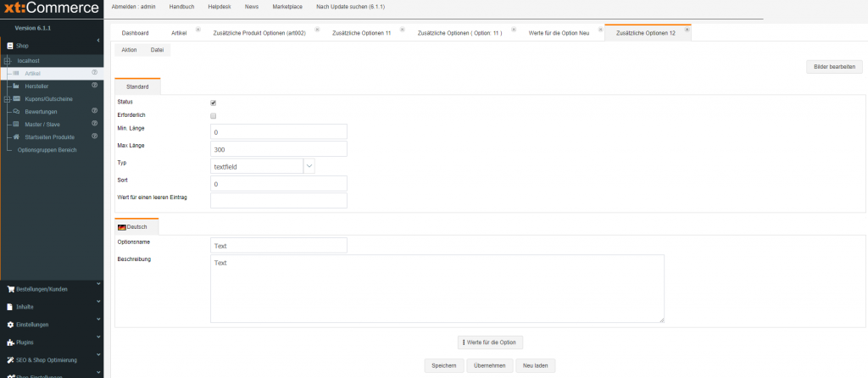
Task: Click the Plugins puzzle piece icon
Action: tap(10, 342)
